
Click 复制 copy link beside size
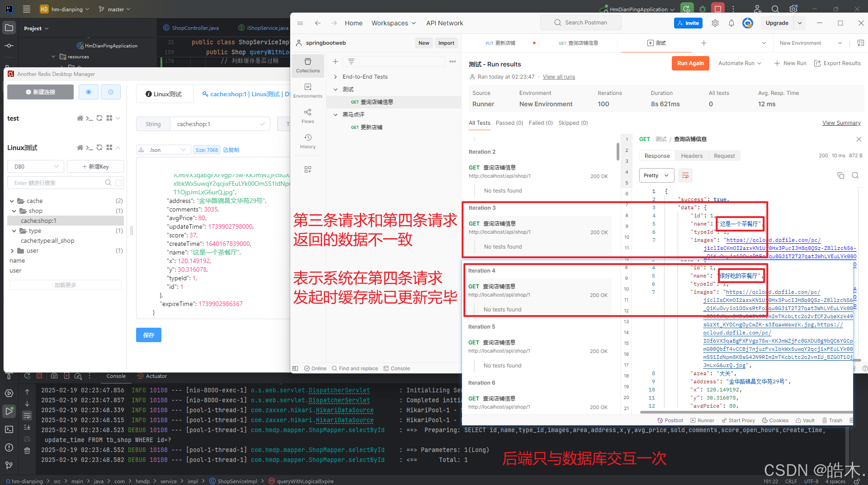231,150
